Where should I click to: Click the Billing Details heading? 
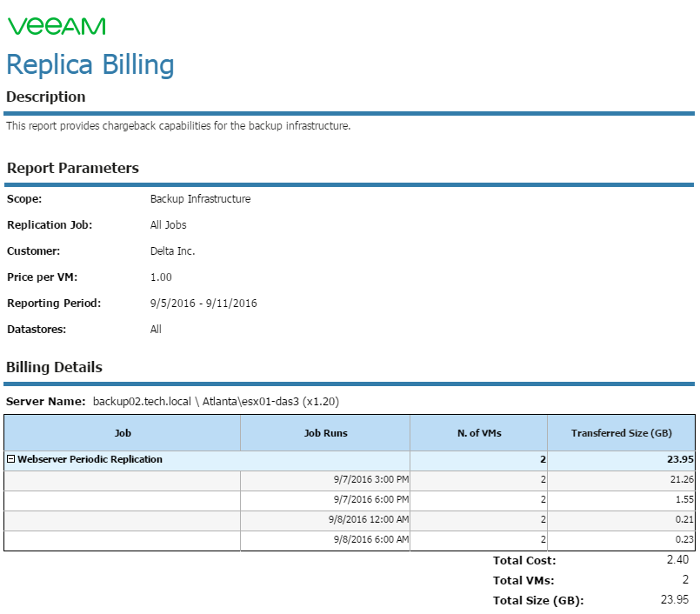coord(54,367)
